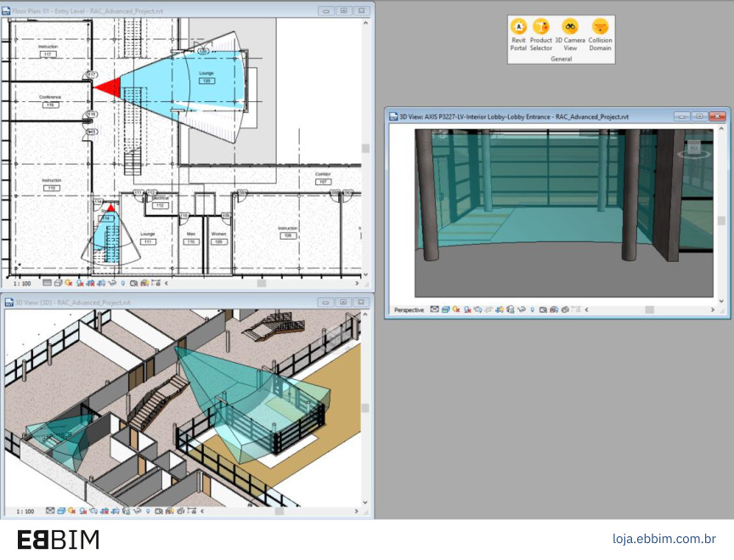Lock the 3D view in {3D} view window
The image size is (734, 560).
(126, 511)
